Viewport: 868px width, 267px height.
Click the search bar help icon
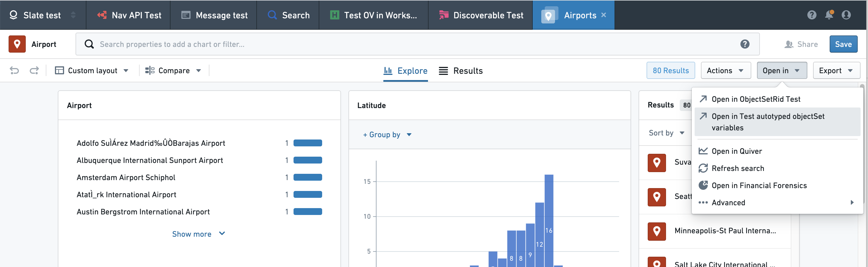[745, 44]
